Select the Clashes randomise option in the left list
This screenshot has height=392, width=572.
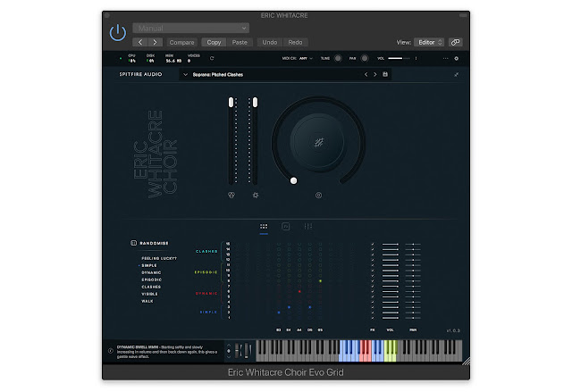(151, 287)
